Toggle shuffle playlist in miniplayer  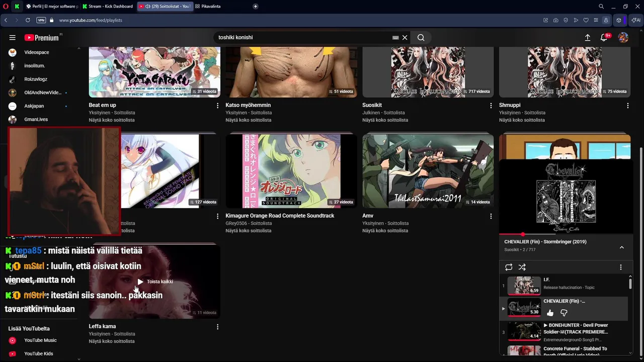[x=522, y=267]
